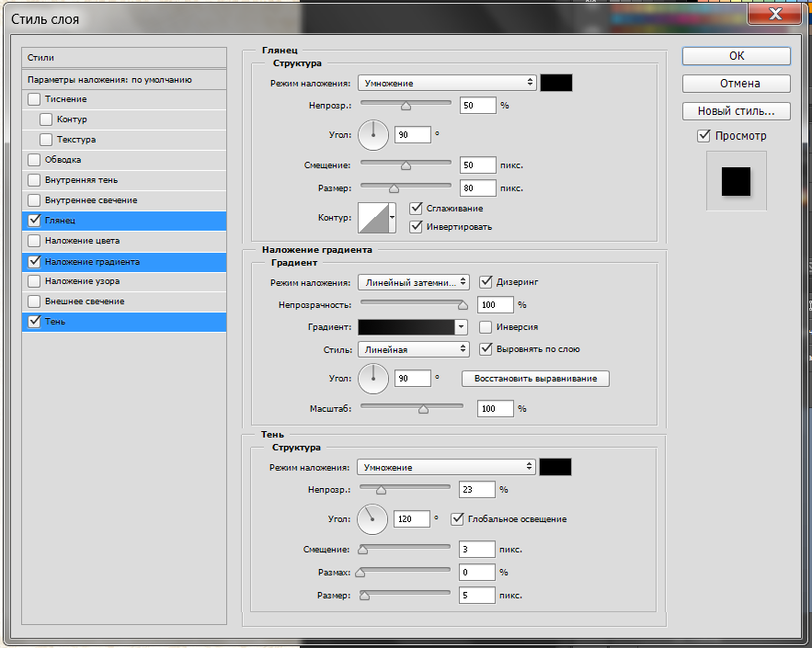Click the Глянец black color swatch
Image resolution: width=812 pixels, height=648 pixels.
[556, 83]
